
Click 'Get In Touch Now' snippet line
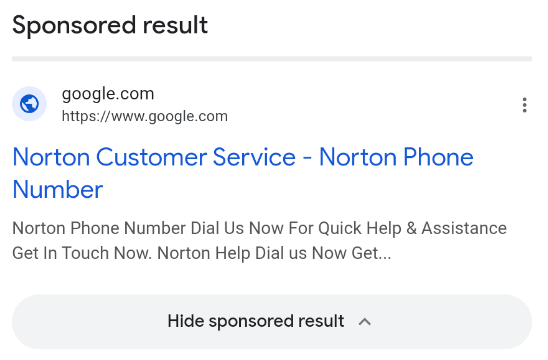point(82,253)
